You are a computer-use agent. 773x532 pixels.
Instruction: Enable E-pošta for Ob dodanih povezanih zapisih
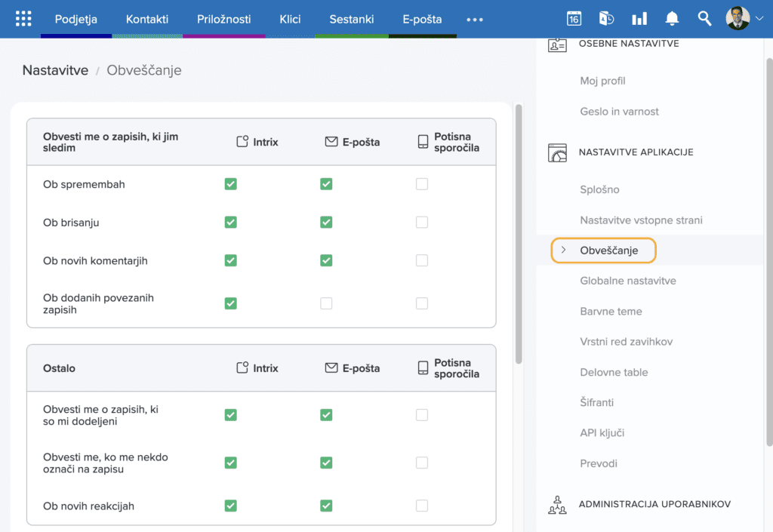tap(326, 303)
